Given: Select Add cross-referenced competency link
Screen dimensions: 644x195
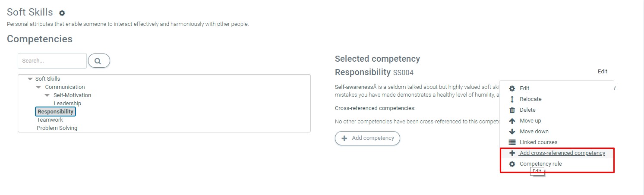Looking at the screenshot, I should click(x=562, y=153).
